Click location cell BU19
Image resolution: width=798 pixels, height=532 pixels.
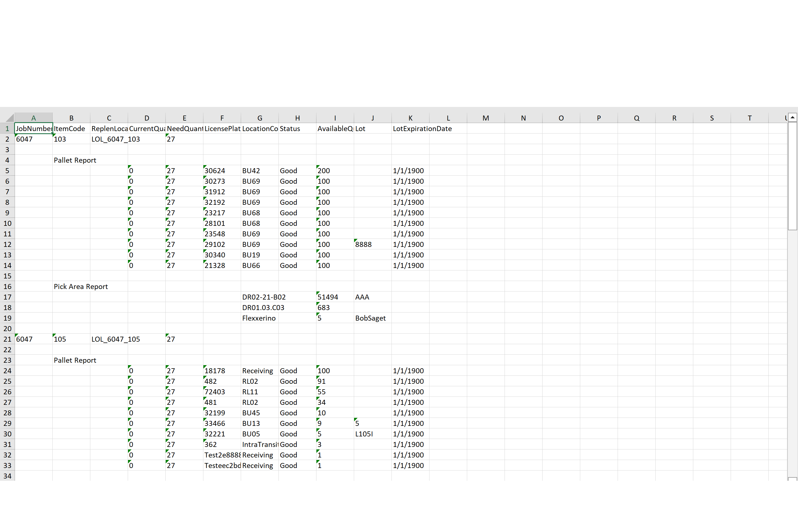pyautogui.click(x=260, y=255)
